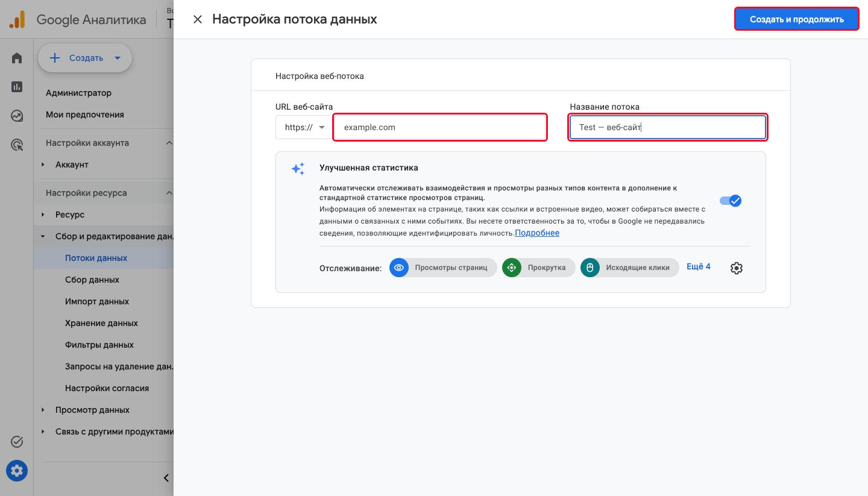The height and width of the screenshot is (496, 868).
Task: Click the Outbound clicks mouse icon
Action: click(x=590, y=268)
